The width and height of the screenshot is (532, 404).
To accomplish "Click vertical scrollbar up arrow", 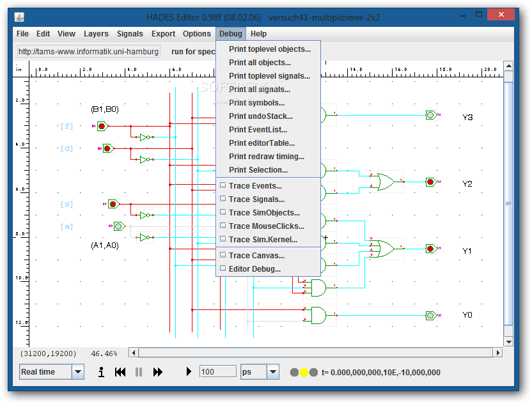I will [x=508, y=65].
